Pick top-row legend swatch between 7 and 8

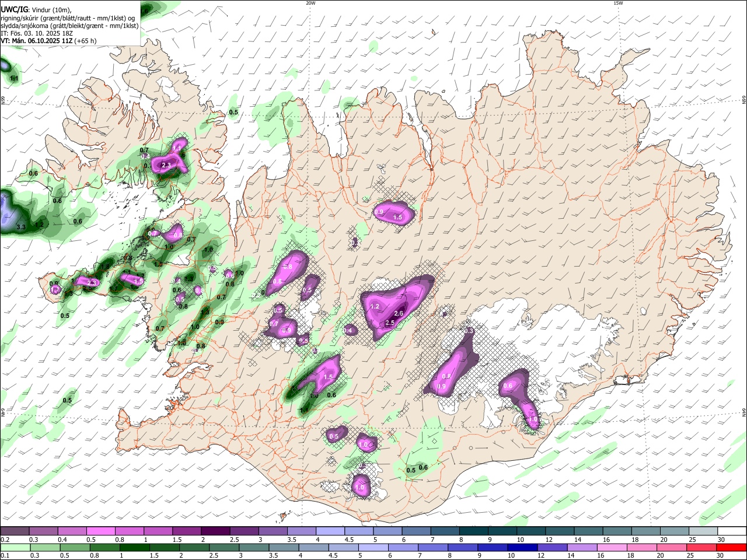tap(445, 531)
